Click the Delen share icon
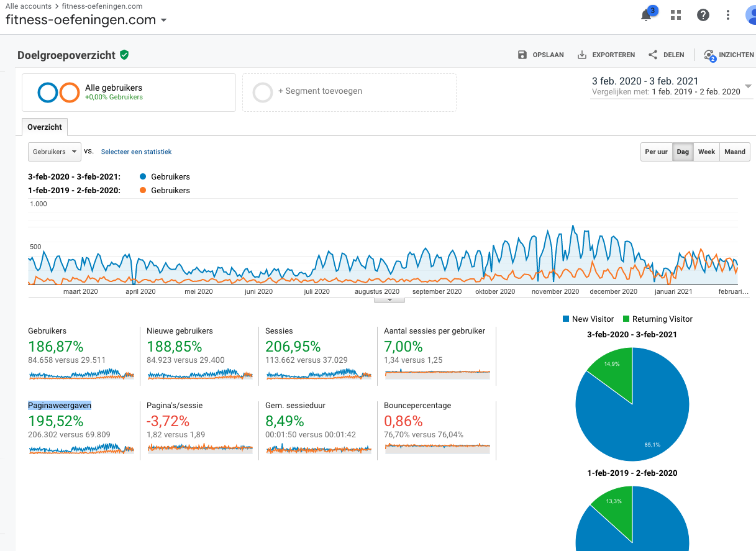This screenshot has height=551, width=756. [653, 55]
